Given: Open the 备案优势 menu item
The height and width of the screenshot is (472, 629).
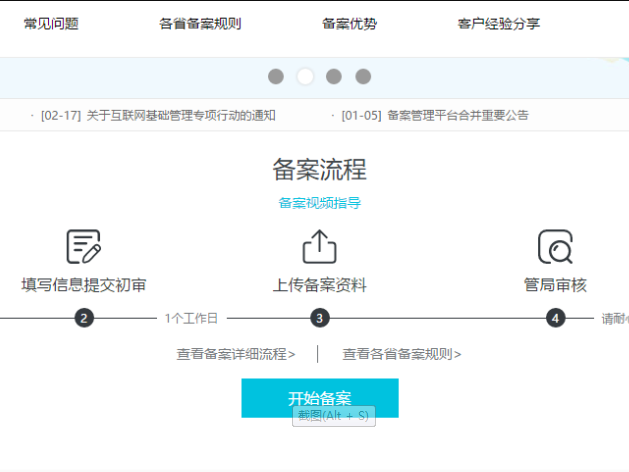Looking at the screenshot, I should tap(349, 24).
